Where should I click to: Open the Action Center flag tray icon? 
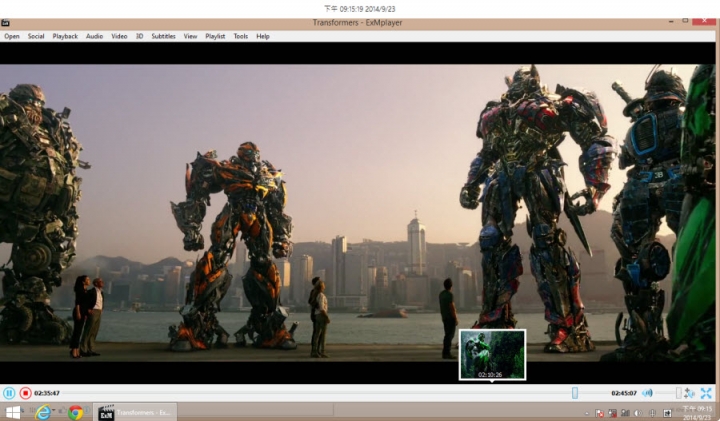click(x=599, y=413)
